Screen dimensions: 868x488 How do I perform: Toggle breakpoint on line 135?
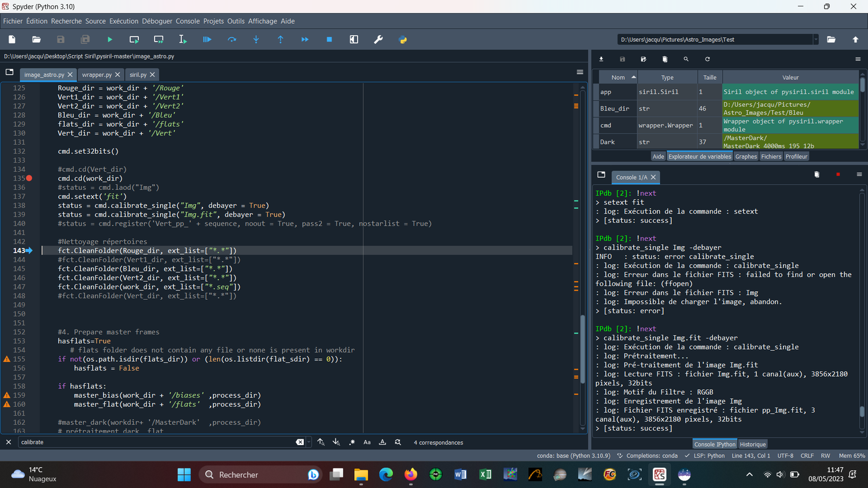tap(29, 178)
